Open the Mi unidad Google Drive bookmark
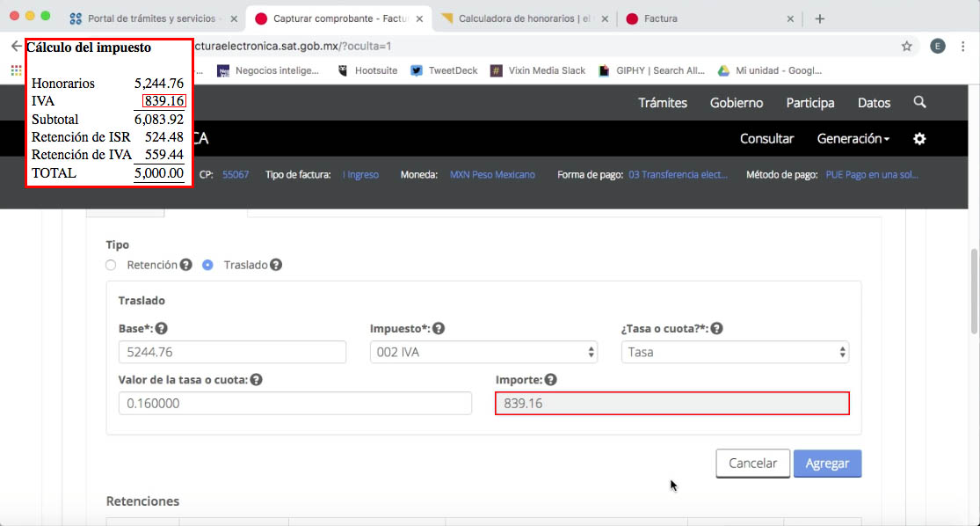Screen dimensions: 980x526 click(x=770, y=70)
